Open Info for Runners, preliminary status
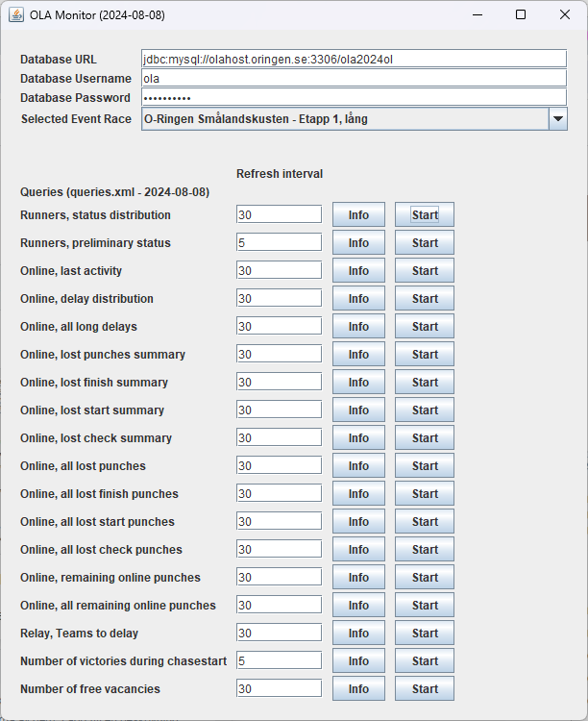 358,243
